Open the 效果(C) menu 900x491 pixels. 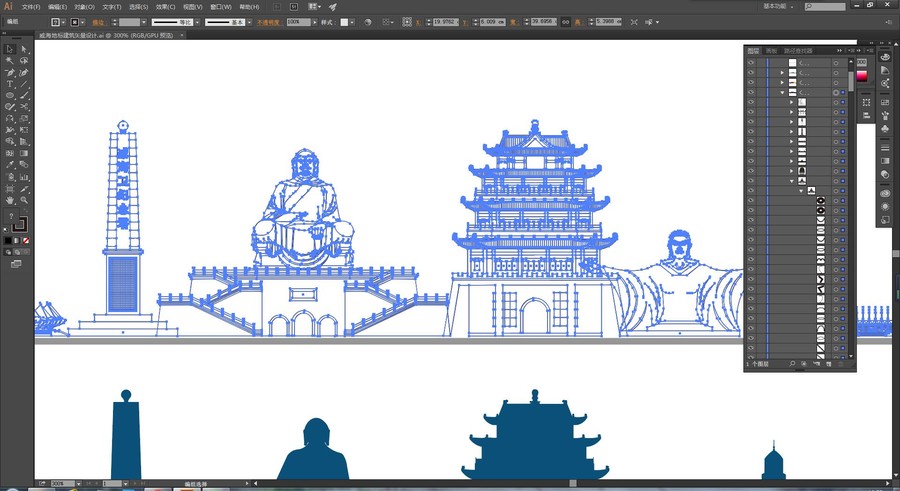pyautogui.click(x=165, y=7)
